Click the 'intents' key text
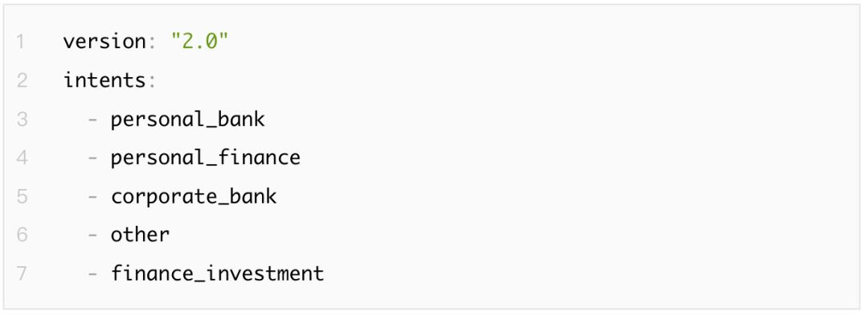This screenshot has width=868, height=320. pyautogui.click(x=104, y=81)
